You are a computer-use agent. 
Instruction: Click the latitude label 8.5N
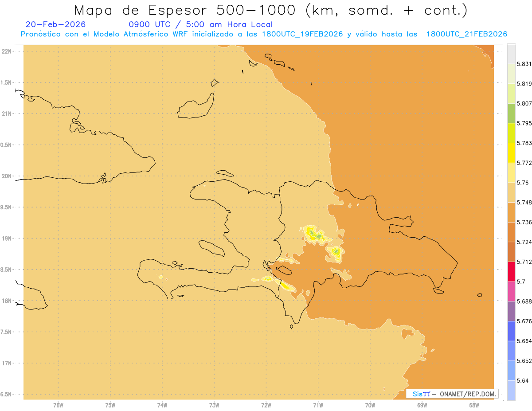click(x=6, y=270)
